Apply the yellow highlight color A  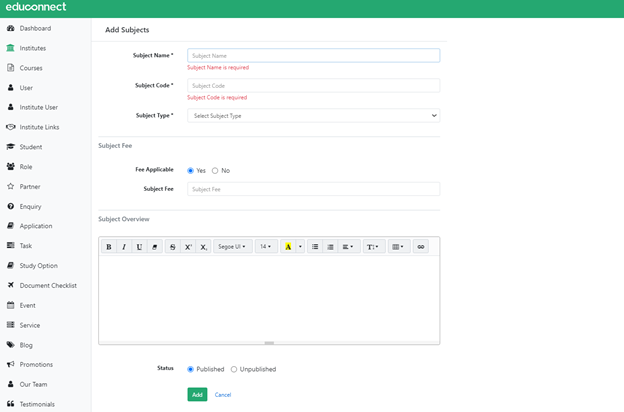point(288,247)
